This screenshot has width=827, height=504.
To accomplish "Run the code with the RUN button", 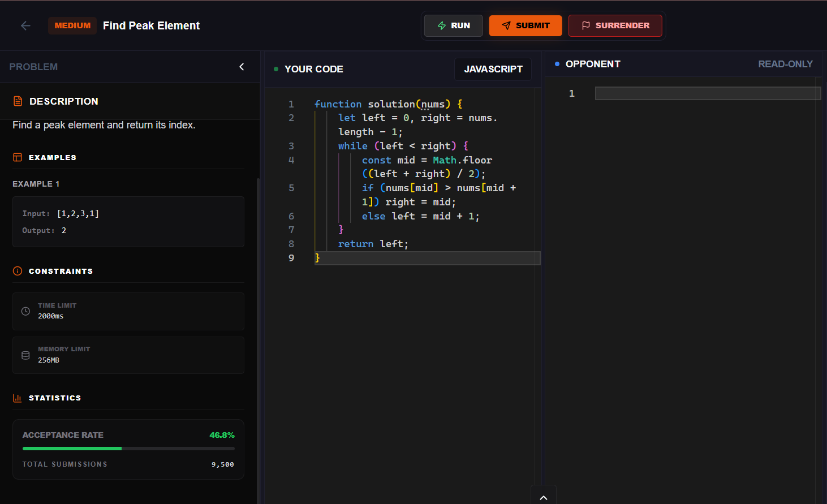I will point(454,25).
